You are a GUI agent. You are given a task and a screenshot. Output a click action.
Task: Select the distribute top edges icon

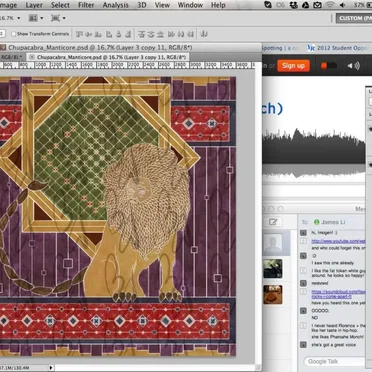142,34
